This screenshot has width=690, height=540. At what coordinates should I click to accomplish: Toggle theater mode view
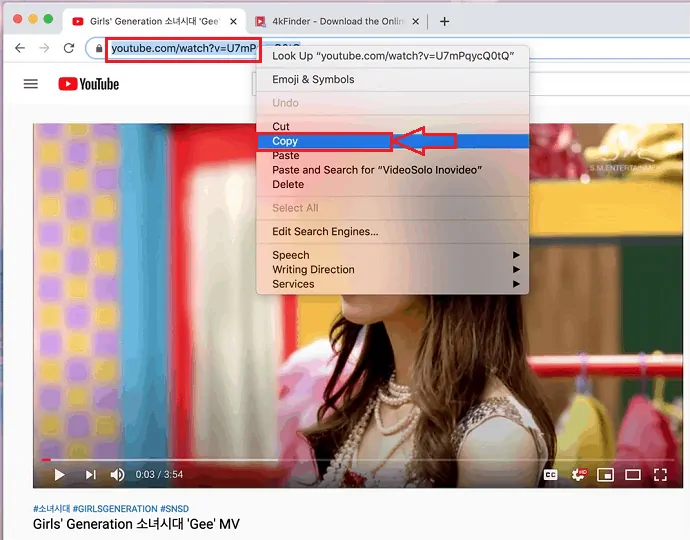[632, 475]
